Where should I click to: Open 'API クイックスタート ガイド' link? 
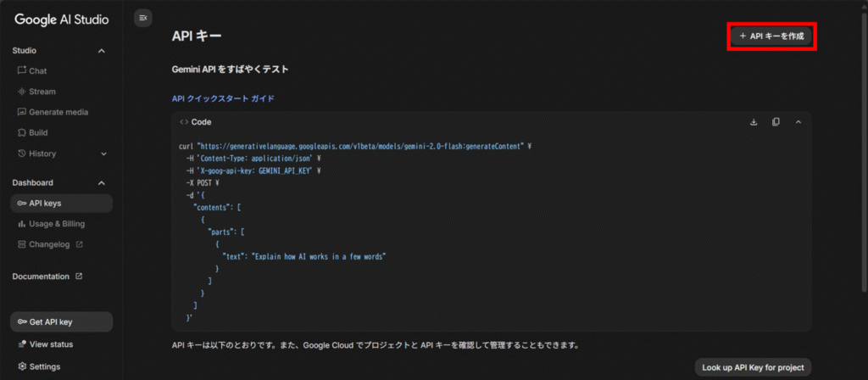(223, 98)
